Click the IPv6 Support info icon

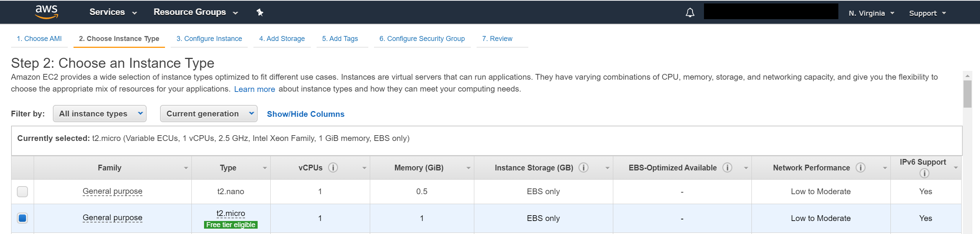point(924,173)
